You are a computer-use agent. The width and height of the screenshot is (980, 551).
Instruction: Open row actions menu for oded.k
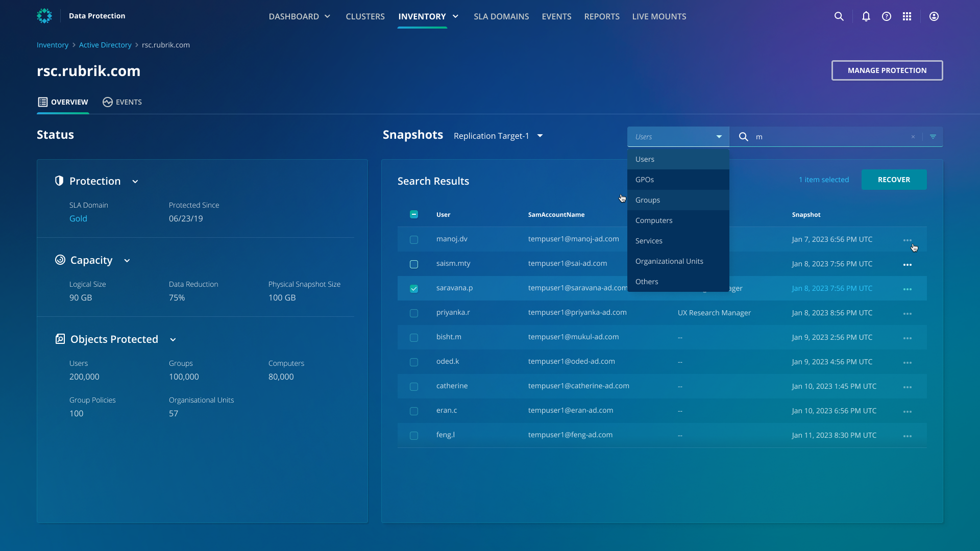coord(908,362)
